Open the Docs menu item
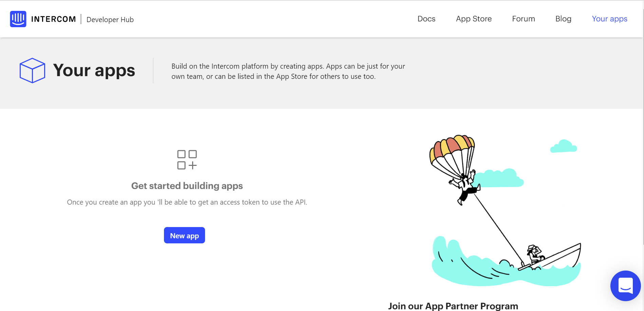 [x=426, y=19]
